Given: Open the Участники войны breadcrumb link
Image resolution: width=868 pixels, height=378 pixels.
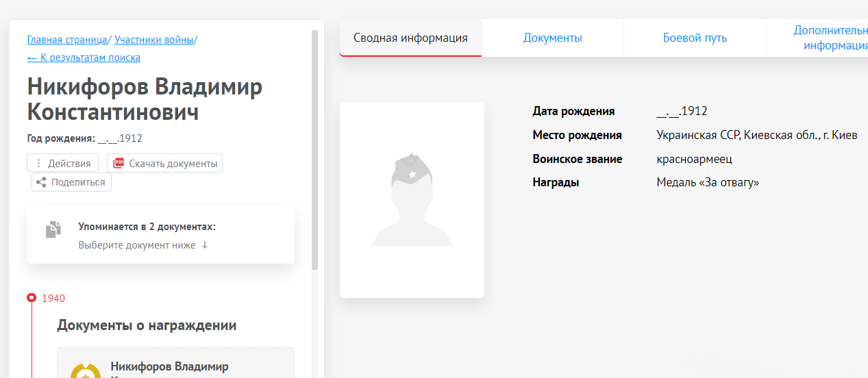Looking at the screenshot, I should [x=154, y=40].
